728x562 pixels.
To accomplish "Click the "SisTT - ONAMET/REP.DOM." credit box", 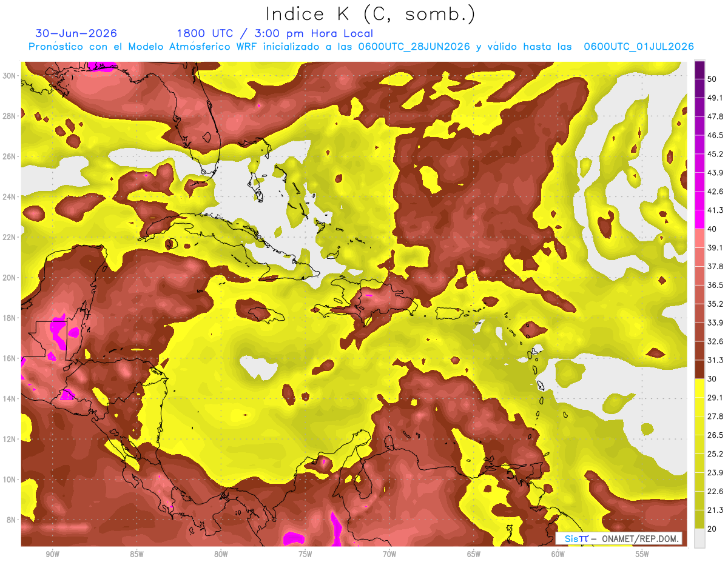I will [619, 538].
